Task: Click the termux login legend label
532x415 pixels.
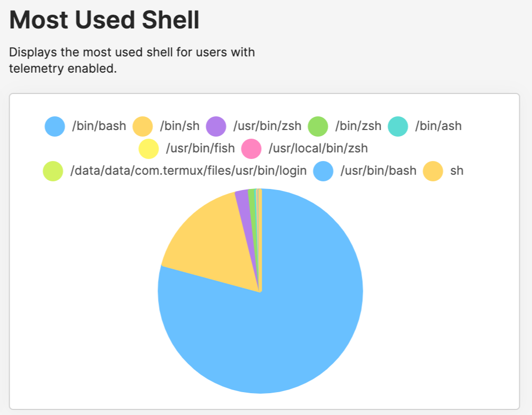Action: click(x=189, y=171)
